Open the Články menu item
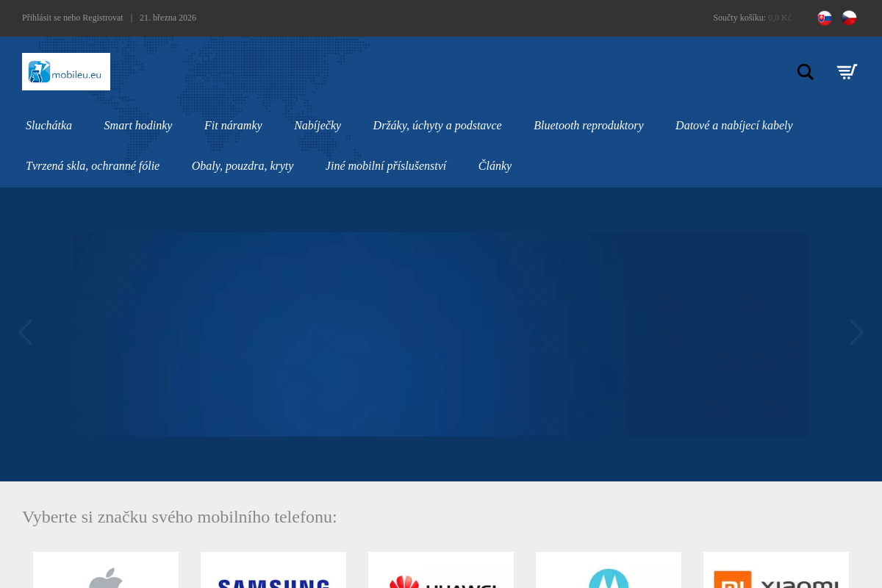Viewport: 882px width, 588px height. tap(495, 166)
